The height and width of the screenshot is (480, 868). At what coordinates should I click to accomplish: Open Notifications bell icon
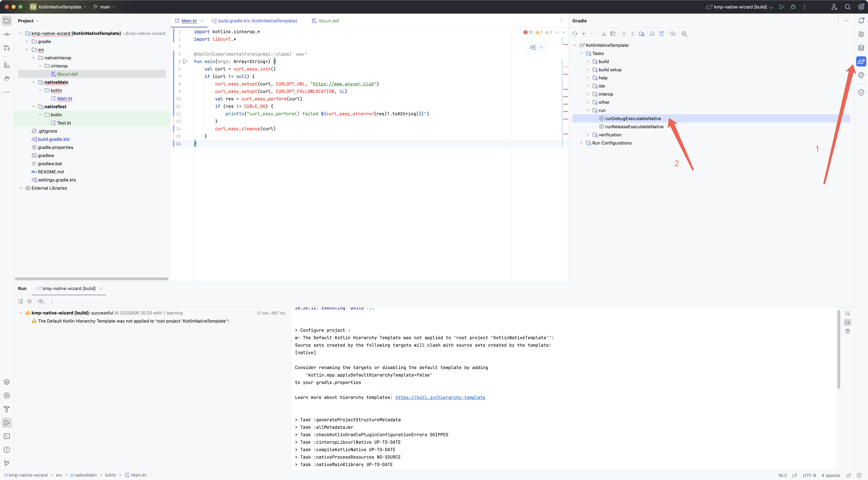point(861,21)
